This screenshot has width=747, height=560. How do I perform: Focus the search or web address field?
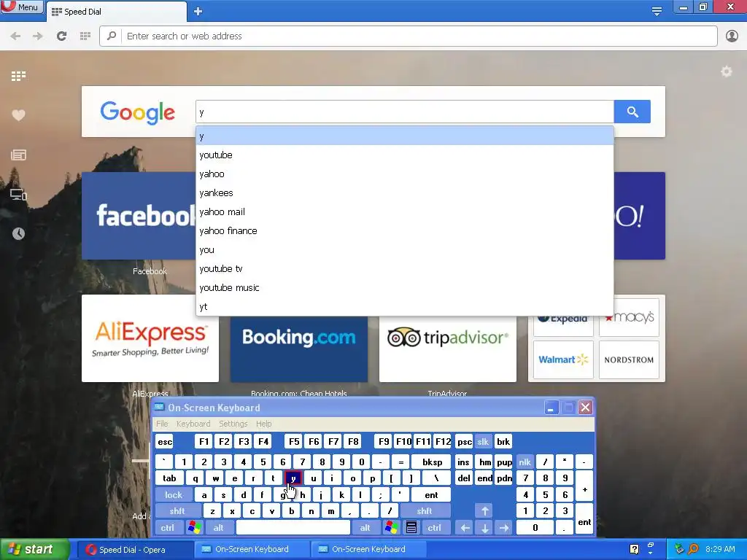(x=409, y=36)
